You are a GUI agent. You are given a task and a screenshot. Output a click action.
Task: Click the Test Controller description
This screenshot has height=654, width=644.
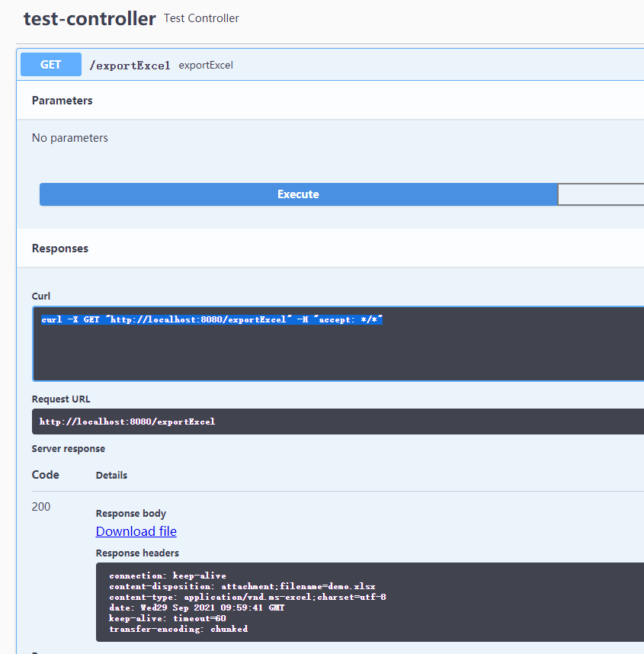pos(201,18)
